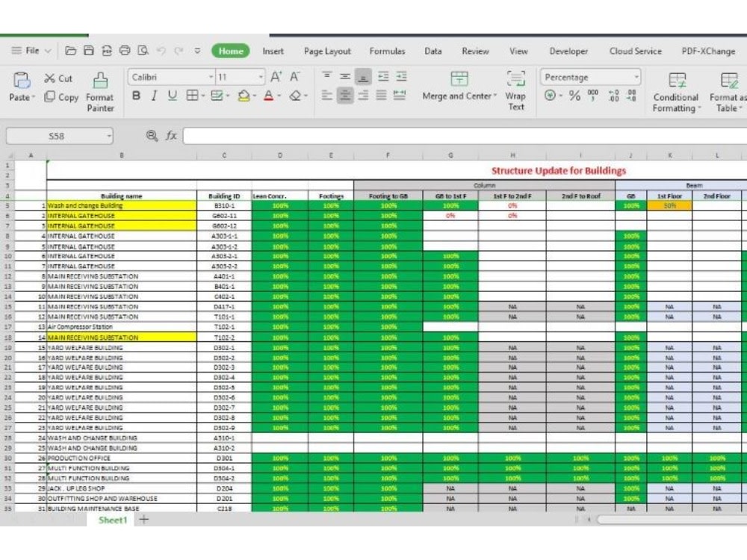Viewport: 747px width, 560px height.
Task: Apply the percentage number format icon
Action: [x=574, y=96]
